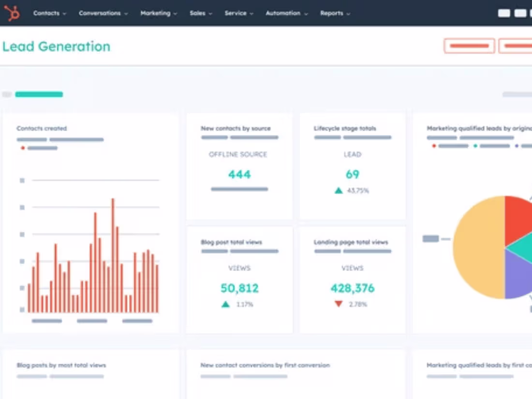
Task: Click the 444 Offline Source metric
Action: click(x=239, y=174)
